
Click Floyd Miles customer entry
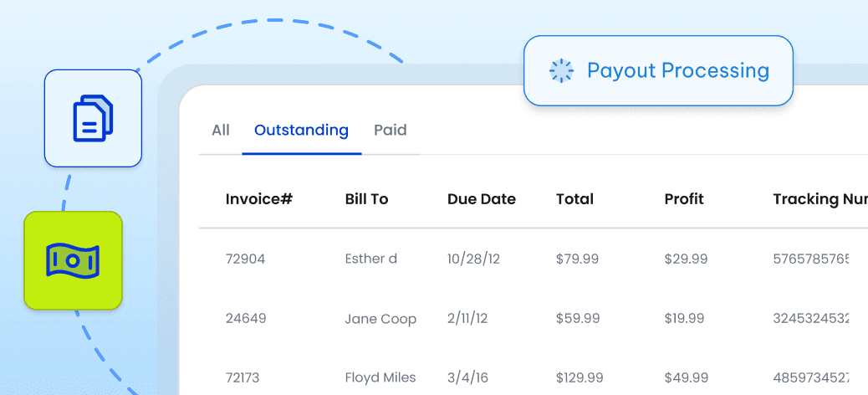tap(380, 377)
